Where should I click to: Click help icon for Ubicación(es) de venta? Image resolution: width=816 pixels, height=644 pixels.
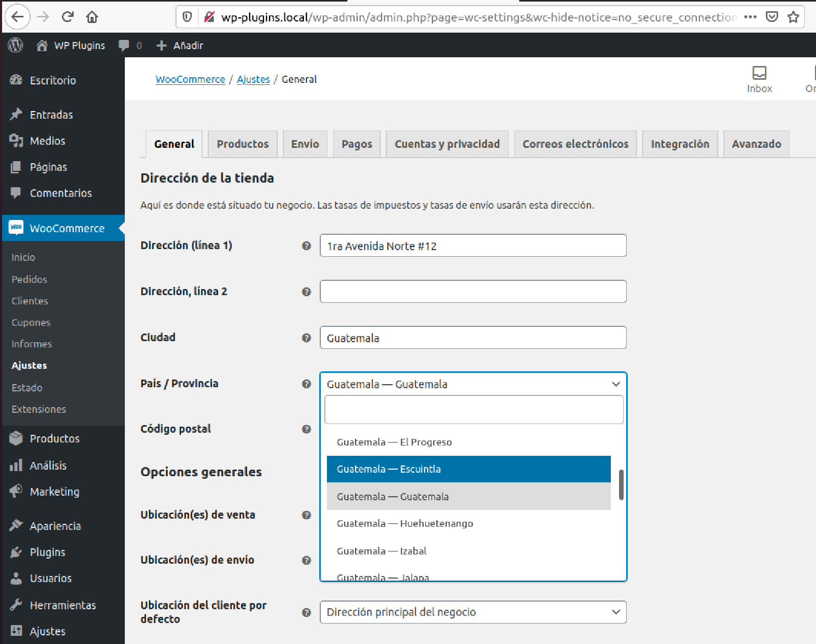tap(306, 515)
